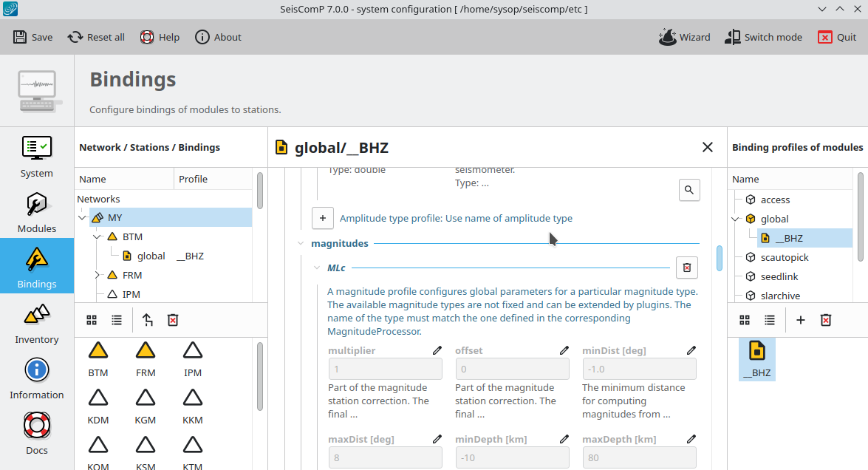Expand the FRM station tree node
This screenshot has height=470, width=868.
[97, 275]
